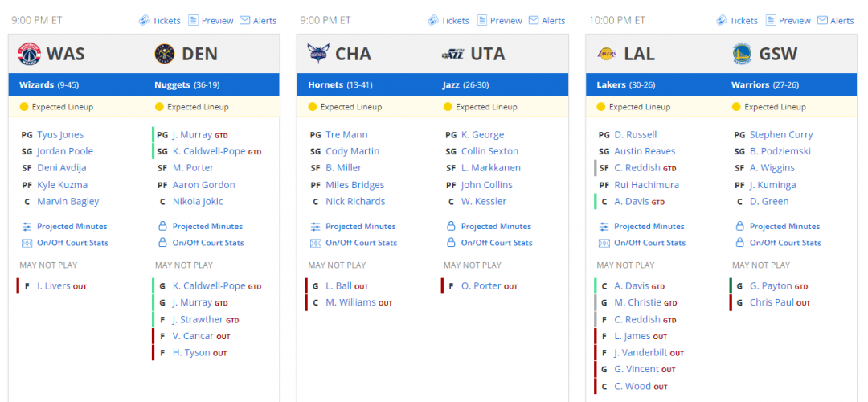Click the yellow Expected Lineup dot under Wizards
Viewport: 868px width, 402px height.
click(24, 107)
